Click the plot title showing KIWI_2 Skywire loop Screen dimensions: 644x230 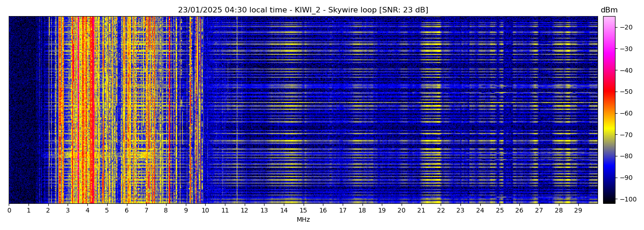point(303,10)
